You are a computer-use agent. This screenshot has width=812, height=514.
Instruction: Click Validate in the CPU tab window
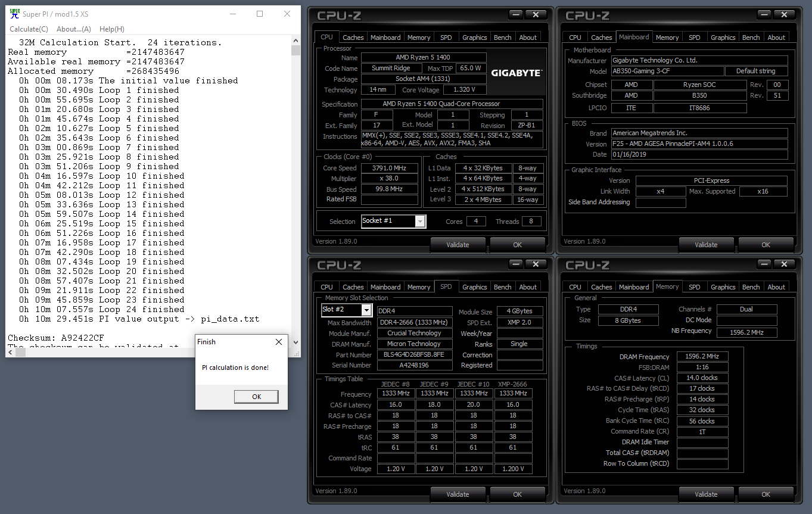tap(458, 244)
